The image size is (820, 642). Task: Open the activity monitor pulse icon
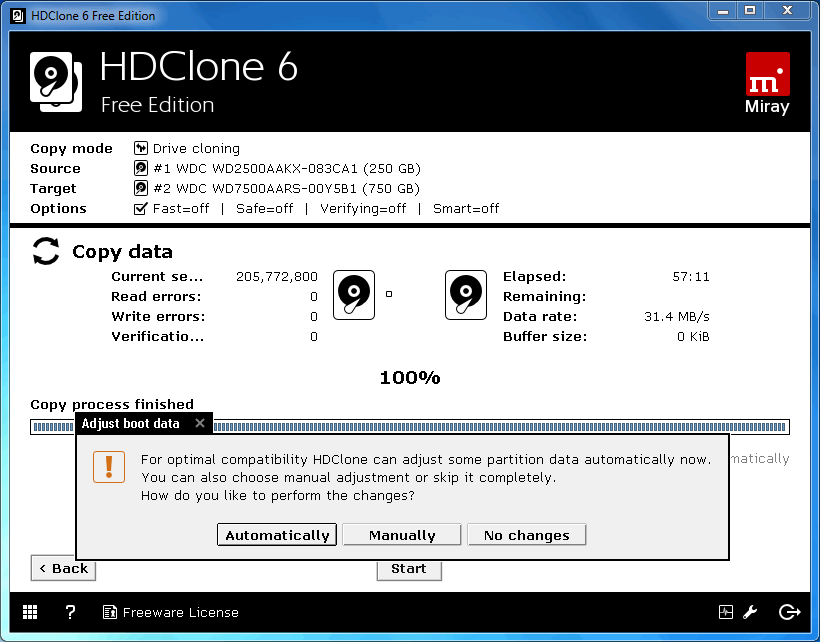(726, 612)
